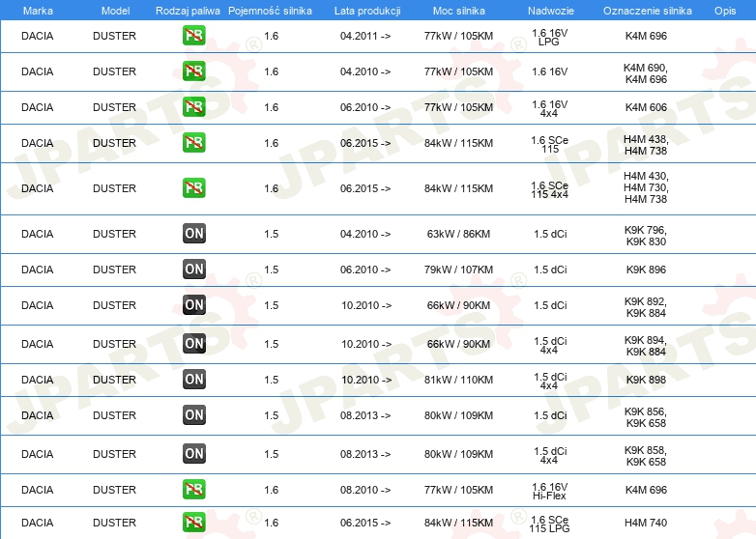
Task: Click petrol fuel icon for 1.6 16V 4x4 row
Action: 193,106
